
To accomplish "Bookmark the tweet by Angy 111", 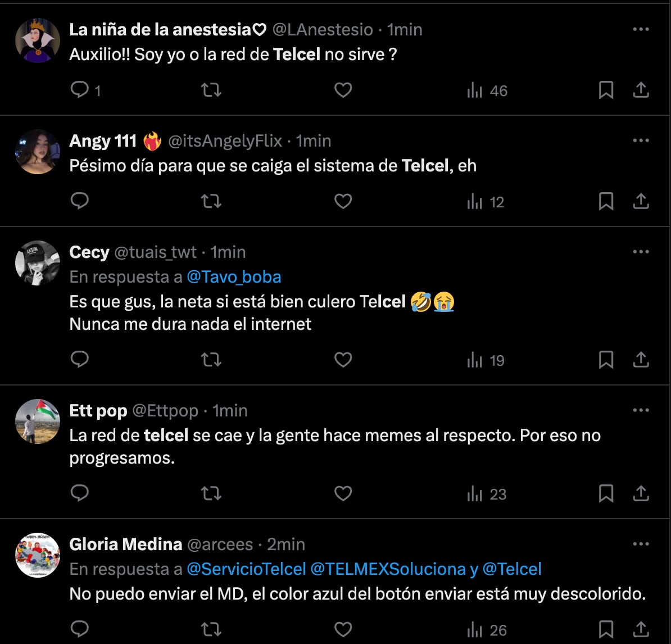I will click(606, 201).
